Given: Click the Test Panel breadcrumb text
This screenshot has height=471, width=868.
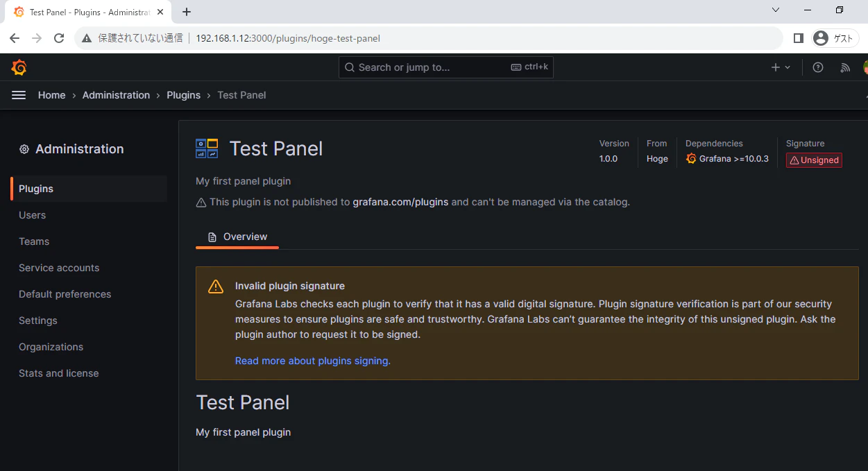Looking at the screenshot, I should tap(241, 95).
